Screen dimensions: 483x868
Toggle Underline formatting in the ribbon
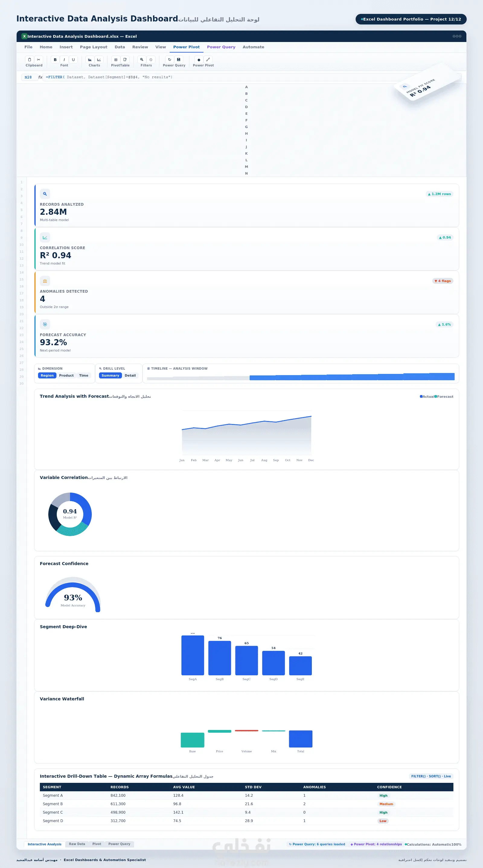pos(73,59)
